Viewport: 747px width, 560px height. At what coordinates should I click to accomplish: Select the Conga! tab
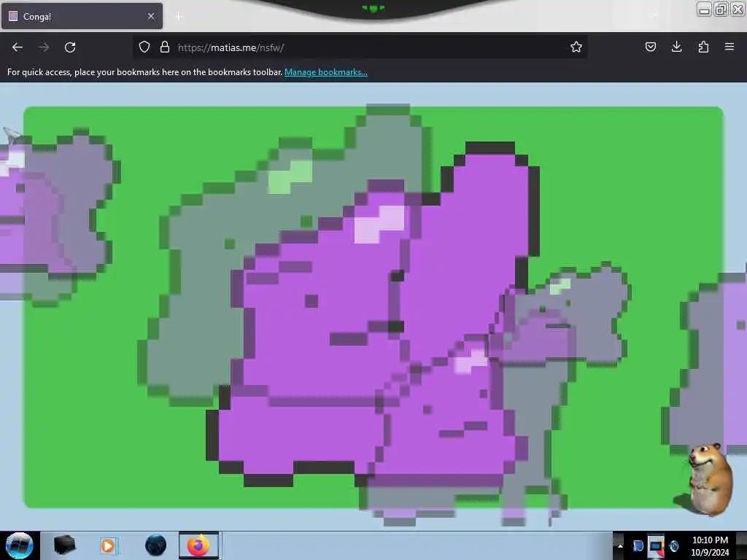tap(82, 16)
